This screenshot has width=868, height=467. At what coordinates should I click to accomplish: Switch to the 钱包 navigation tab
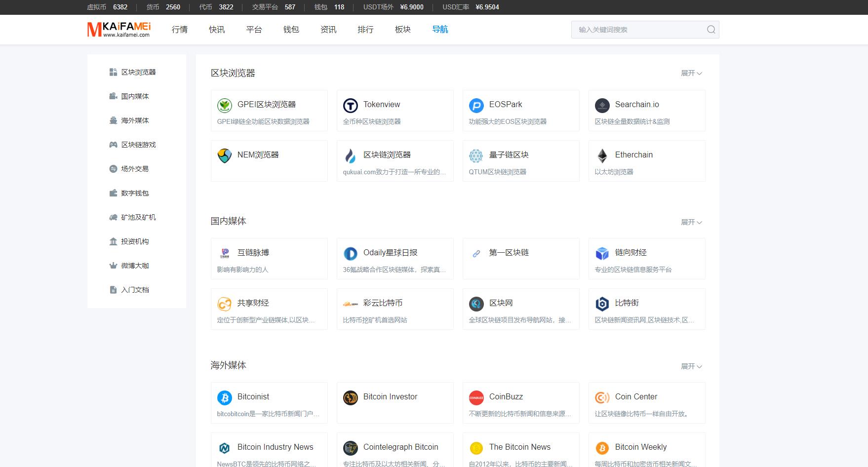point(291,30)
